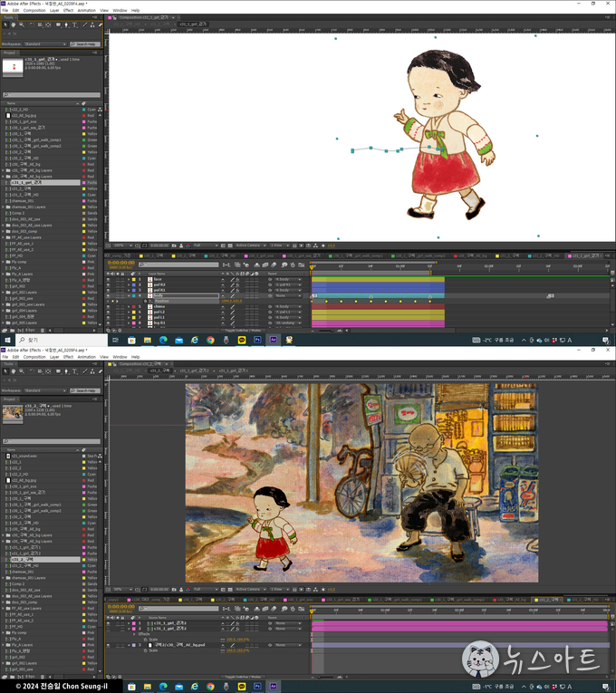
Task: Select the Pan Behind tool in top window
Action: (x=48, y=25)
